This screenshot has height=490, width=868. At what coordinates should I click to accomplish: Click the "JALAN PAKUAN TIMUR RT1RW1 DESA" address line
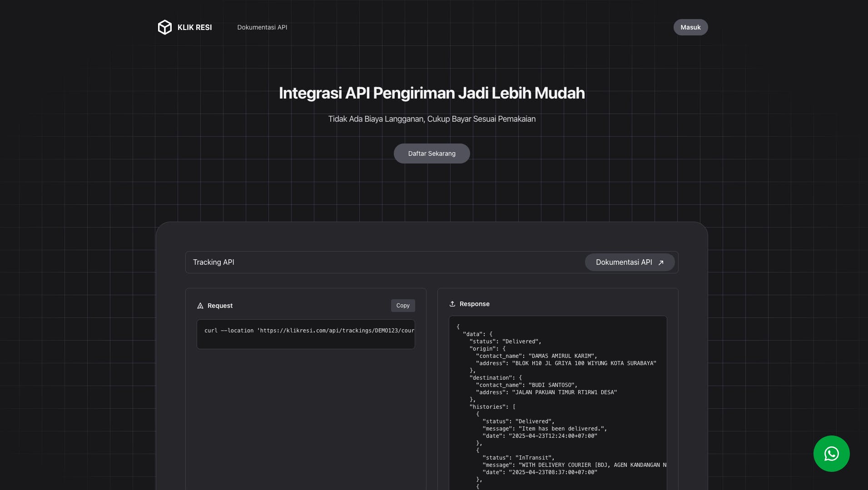coord(546,392)
